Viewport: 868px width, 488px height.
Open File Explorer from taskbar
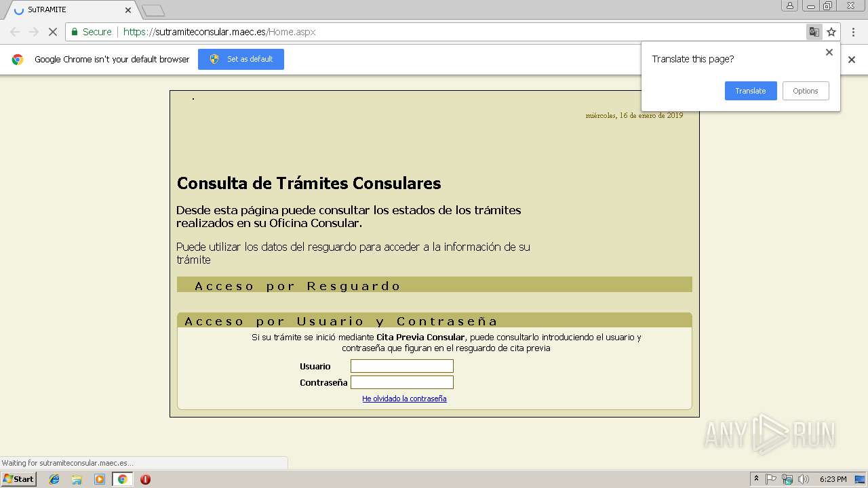[77, 479]
